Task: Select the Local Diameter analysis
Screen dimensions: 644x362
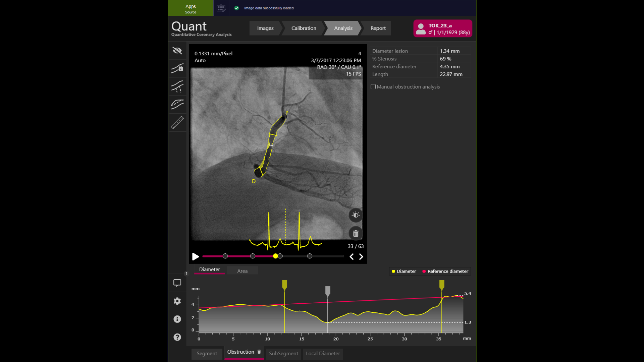Action: [322, 354]
